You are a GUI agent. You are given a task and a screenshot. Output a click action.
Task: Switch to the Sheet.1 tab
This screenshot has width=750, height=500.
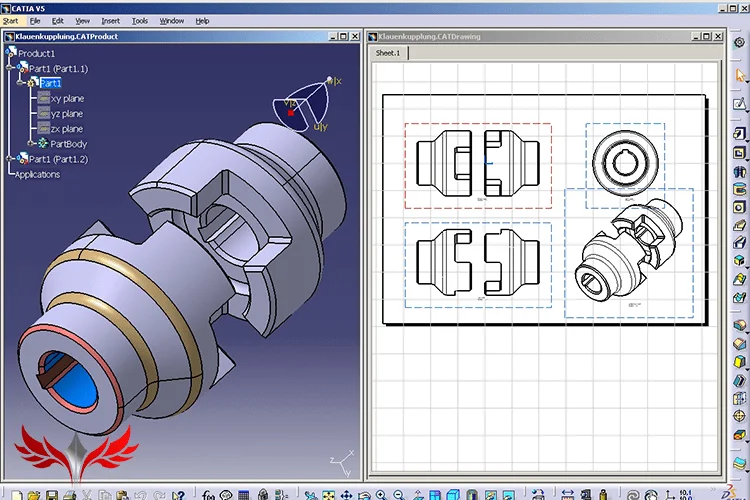click(388, 53)
